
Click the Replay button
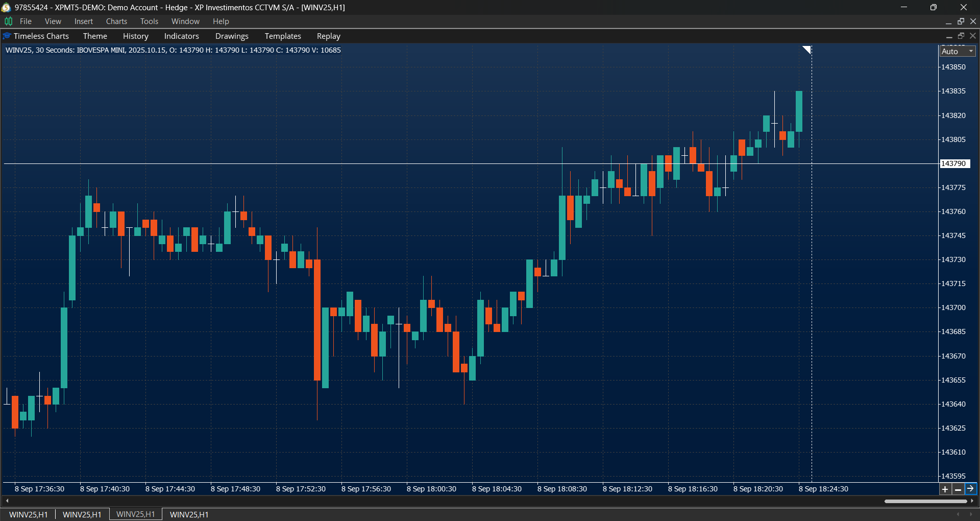328,36
